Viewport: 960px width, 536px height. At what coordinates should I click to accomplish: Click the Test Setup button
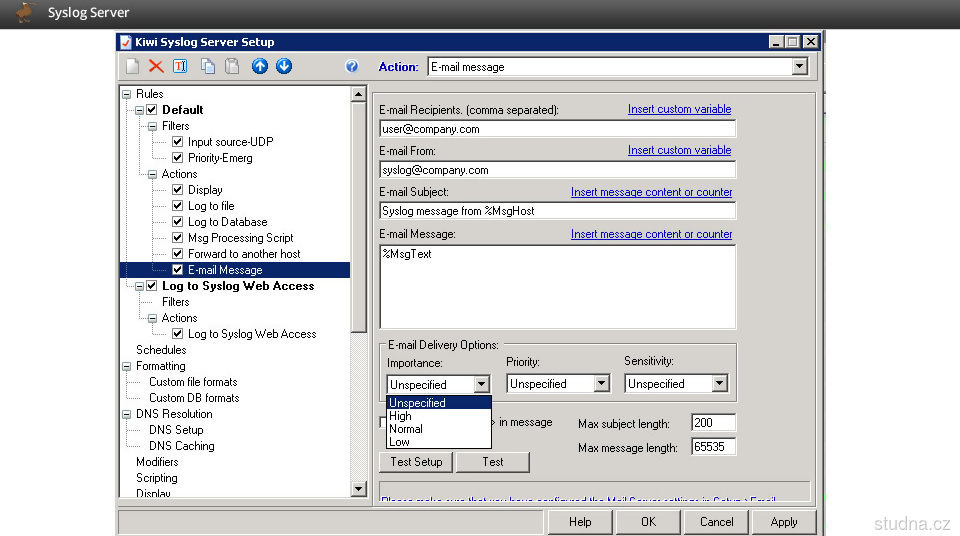[416, 462]
